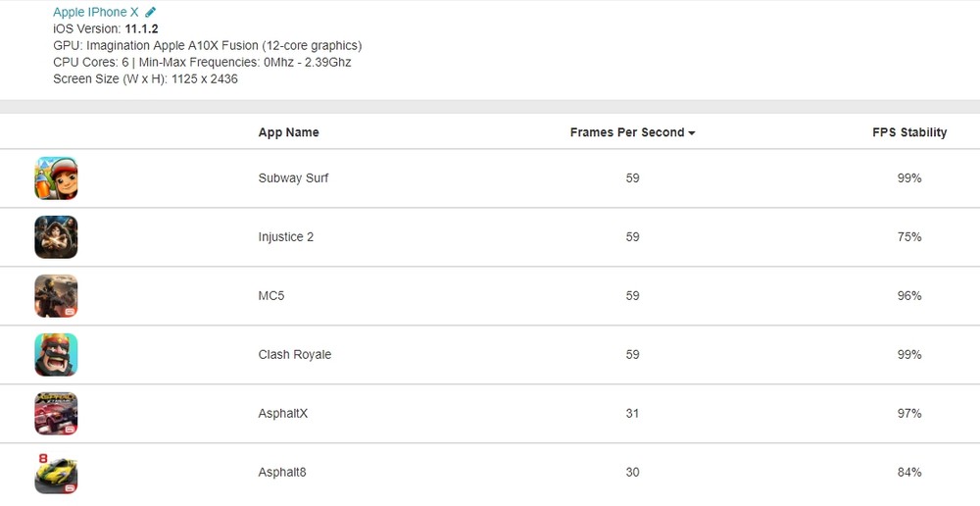Click the AsphaltX app icon

click(56, 414)
